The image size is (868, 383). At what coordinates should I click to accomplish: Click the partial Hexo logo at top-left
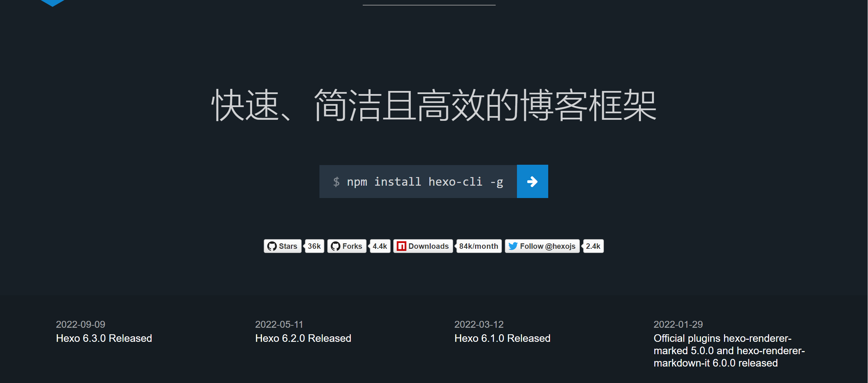click(x=52, y=3)
